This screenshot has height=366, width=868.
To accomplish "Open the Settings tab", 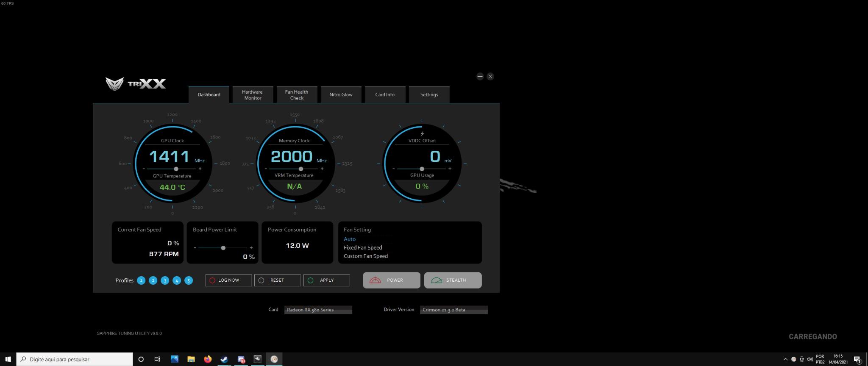I will [x=429, y=94].
